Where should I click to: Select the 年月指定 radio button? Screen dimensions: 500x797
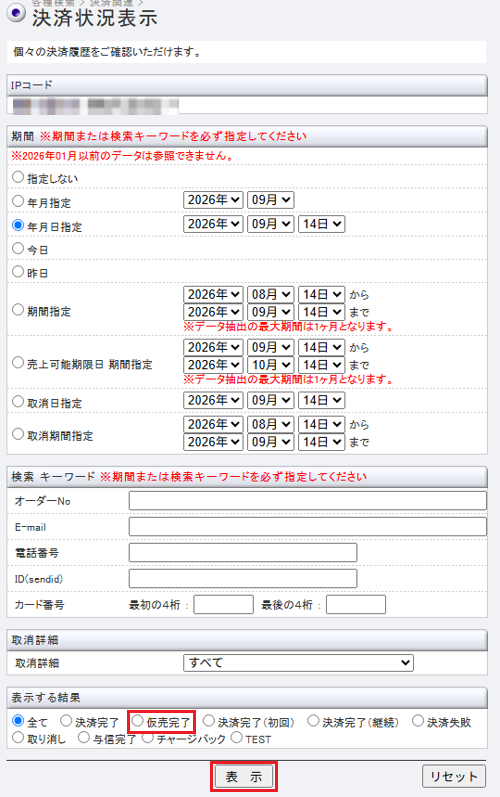[x=18, y=201]
